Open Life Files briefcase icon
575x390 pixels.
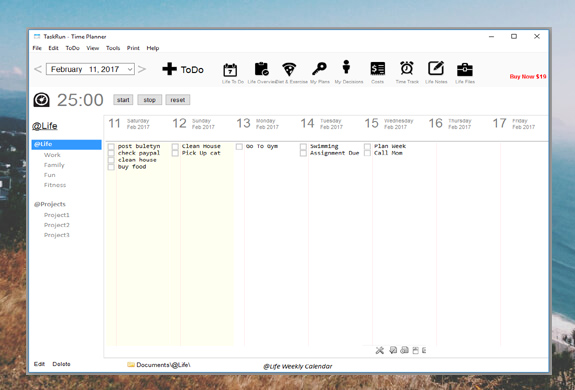465,69
